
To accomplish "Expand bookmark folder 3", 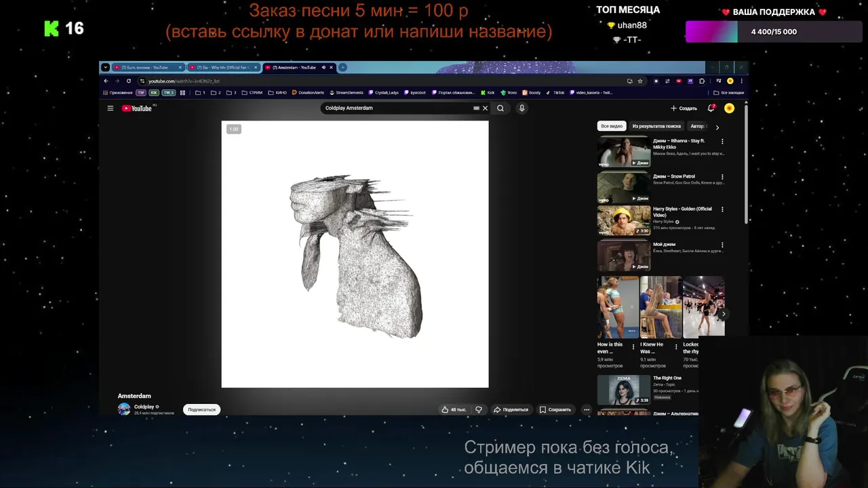I will [x=231, y=92].
